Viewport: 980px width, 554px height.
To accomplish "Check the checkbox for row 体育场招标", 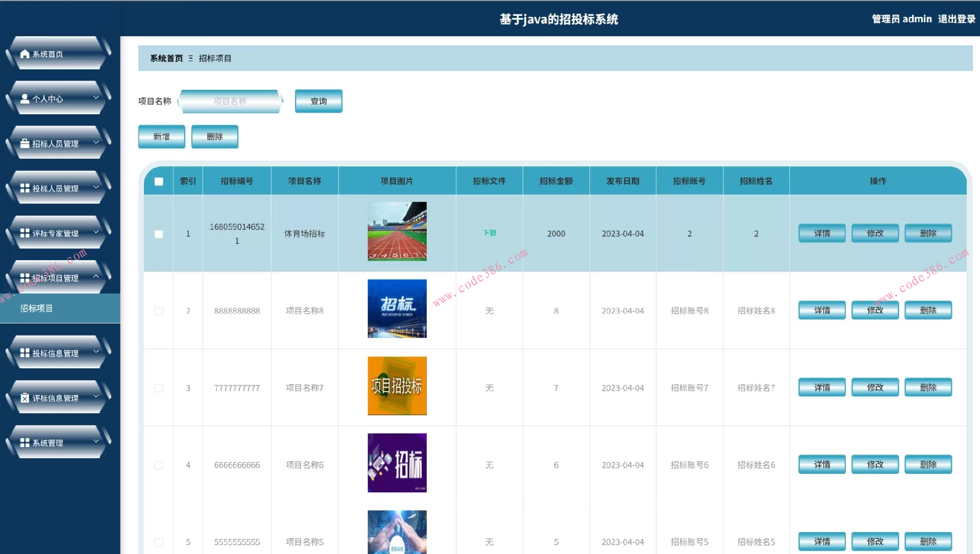I will (159, 234).
